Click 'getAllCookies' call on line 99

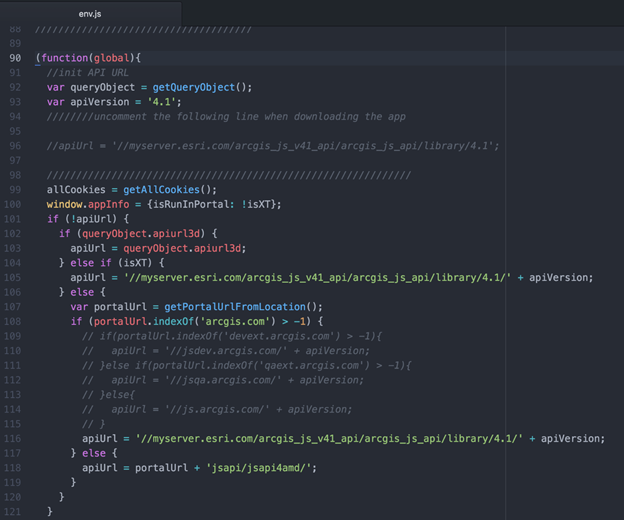[161, 190]
